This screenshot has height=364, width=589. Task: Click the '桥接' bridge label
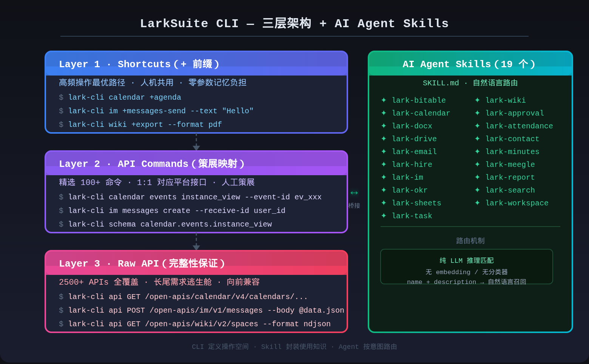tap(354, 206)
